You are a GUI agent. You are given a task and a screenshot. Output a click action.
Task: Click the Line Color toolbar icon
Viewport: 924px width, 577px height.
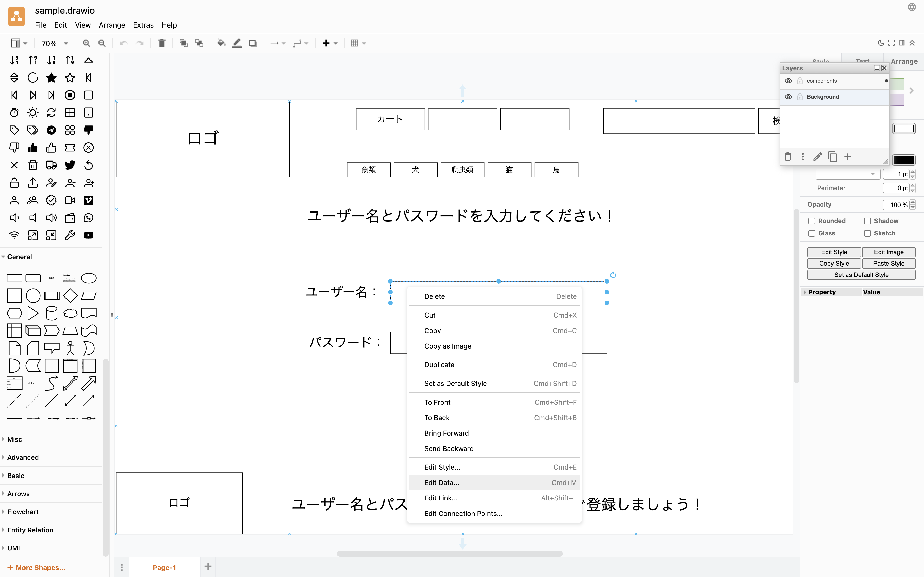pos(237,43)
